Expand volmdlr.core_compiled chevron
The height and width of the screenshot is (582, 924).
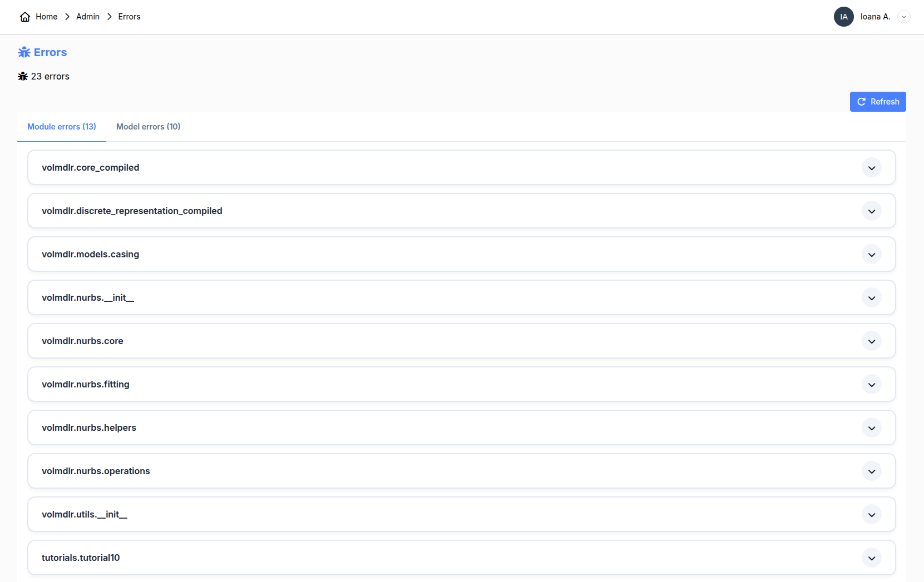point(871,168)
